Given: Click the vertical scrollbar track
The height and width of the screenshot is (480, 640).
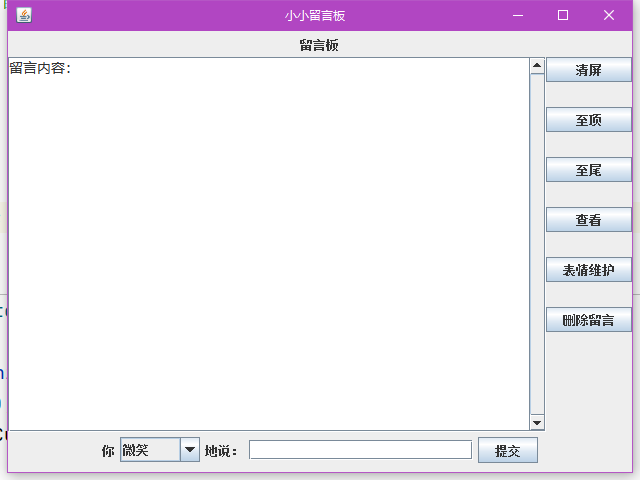Looking at the screenshot, I should coord(537,240).
